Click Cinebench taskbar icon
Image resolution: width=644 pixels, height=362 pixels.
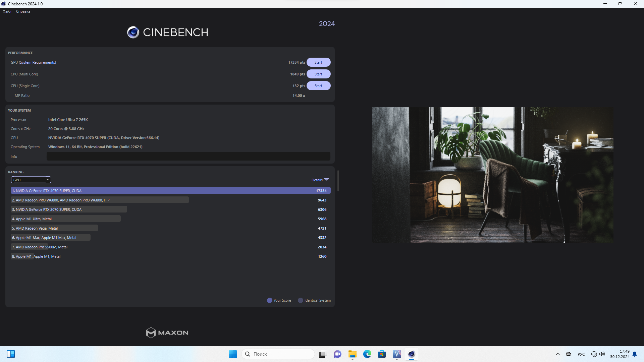click(x=411, y=354)
